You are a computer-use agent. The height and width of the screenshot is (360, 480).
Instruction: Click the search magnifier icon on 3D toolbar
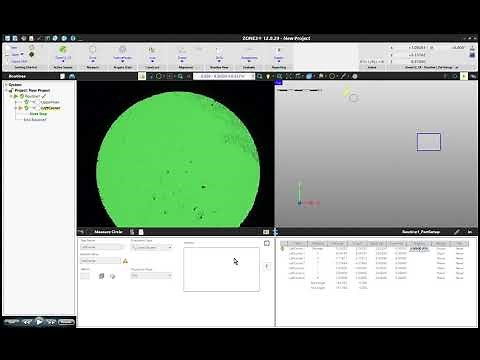point(260,76)
